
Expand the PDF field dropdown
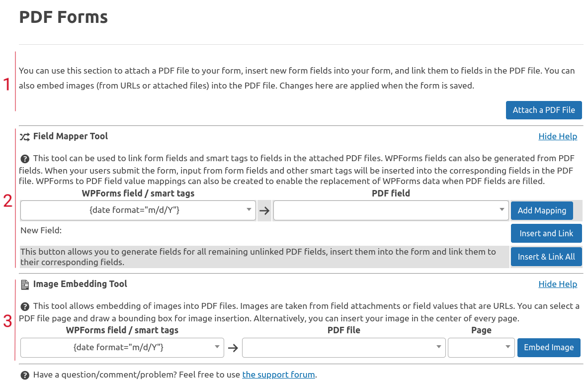[391, 210]
